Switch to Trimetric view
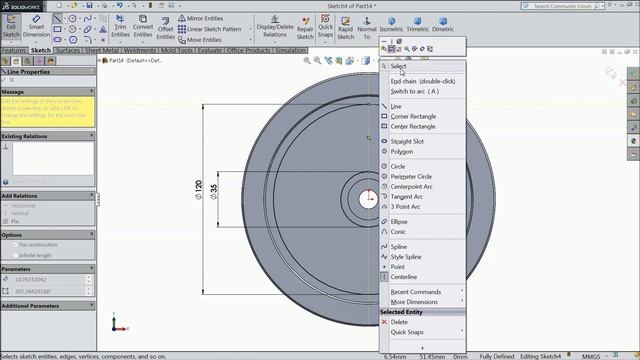 (x=418, y=24)
